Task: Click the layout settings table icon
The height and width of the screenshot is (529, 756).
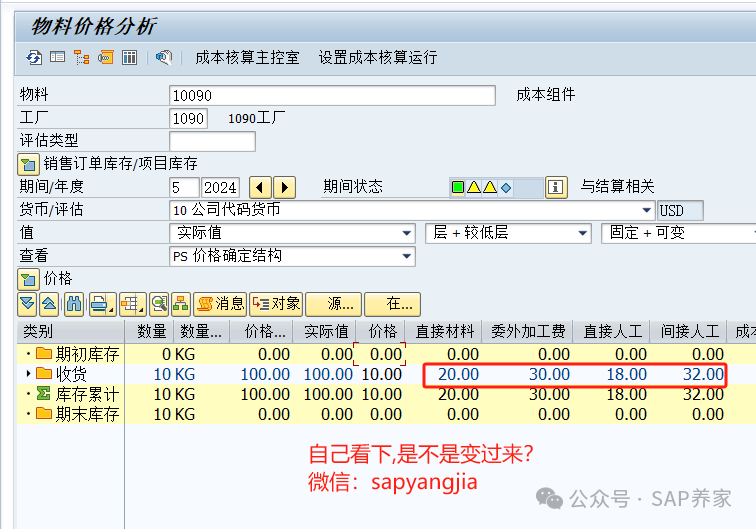Action: 132,304
